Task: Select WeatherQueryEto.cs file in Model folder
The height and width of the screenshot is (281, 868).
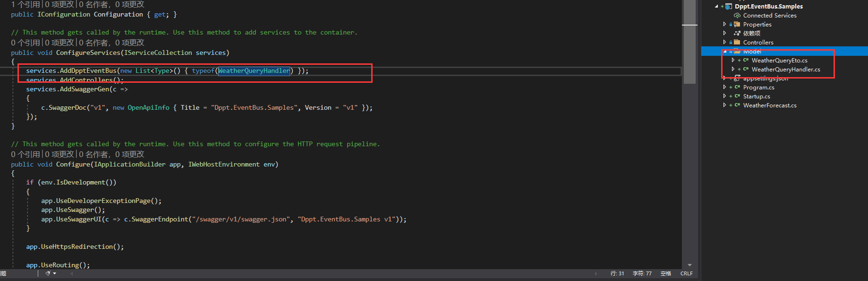Action: 779,61
